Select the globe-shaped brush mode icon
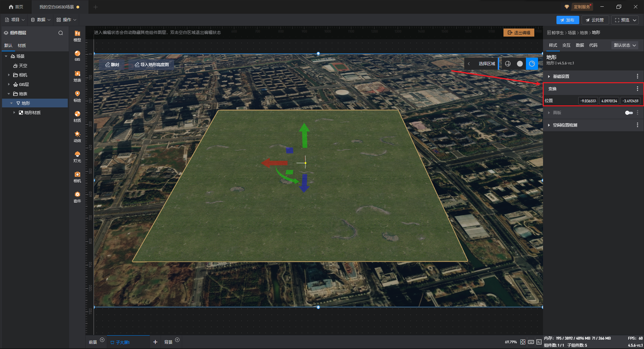The image size is (644, 349). click(x=508, y=64)
